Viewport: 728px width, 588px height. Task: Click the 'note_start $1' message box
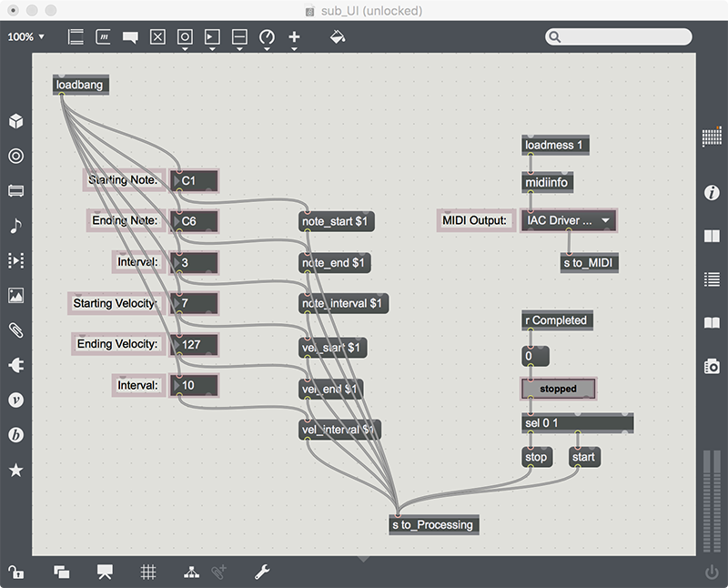pos(336,221)
